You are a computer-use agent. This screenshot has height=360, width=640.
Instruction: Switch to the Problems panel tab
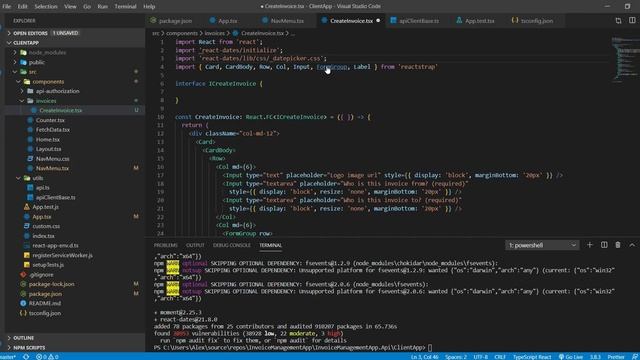click(x=165, y=245)
